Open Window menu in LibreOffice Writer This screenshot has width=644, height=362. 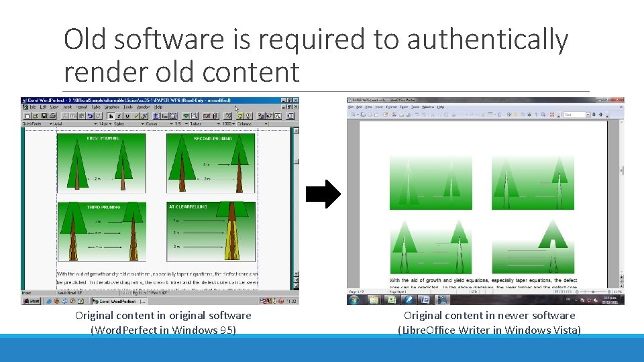click(428, 107)
